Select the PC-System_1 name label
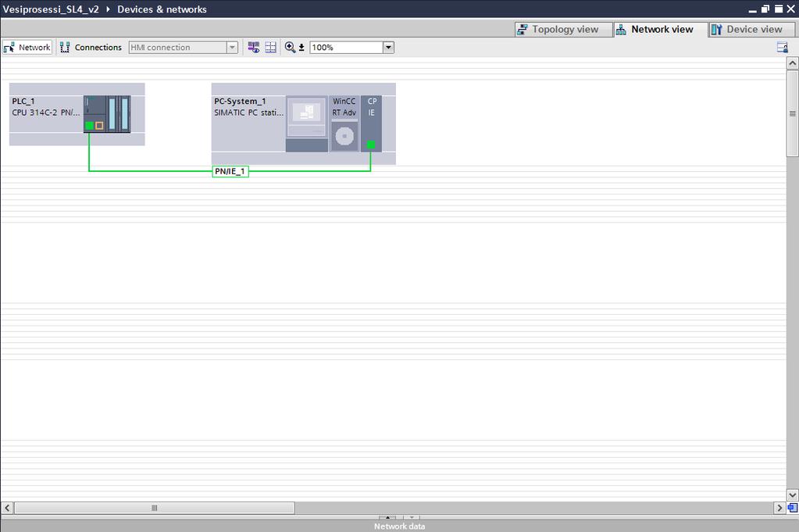799x532 pixels. point(240,102)
